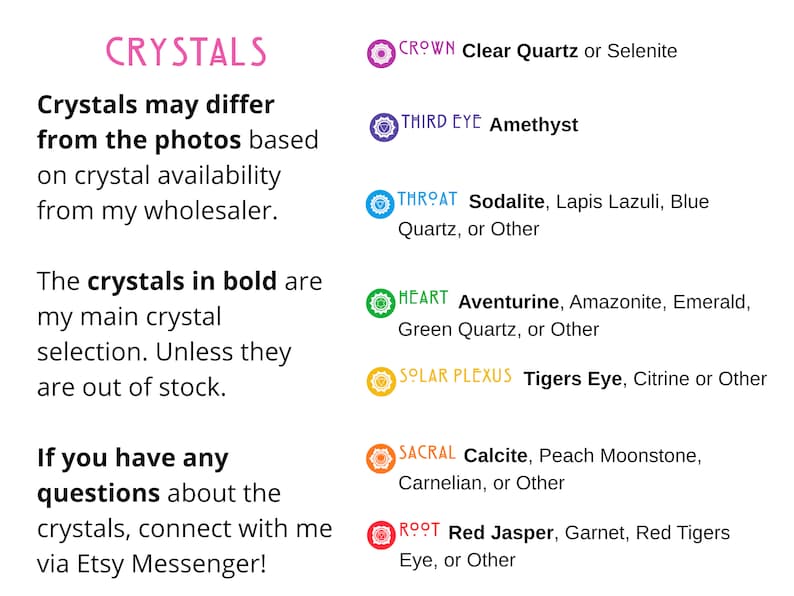Click the bold Red Jasper text

501,533
